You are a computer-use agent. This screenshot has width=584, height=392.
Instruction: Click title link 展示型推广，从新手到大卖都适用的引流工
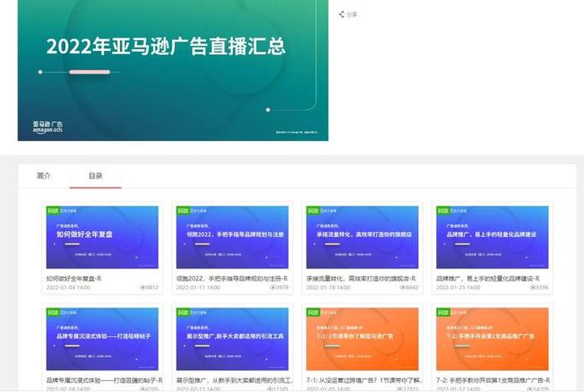point(234,380)
